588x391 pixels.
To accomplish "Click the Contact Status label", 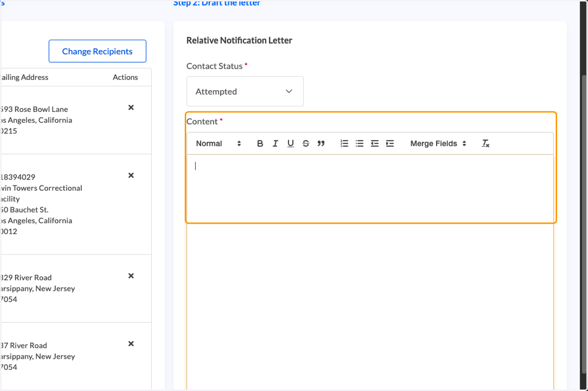I will click(215, 66).
